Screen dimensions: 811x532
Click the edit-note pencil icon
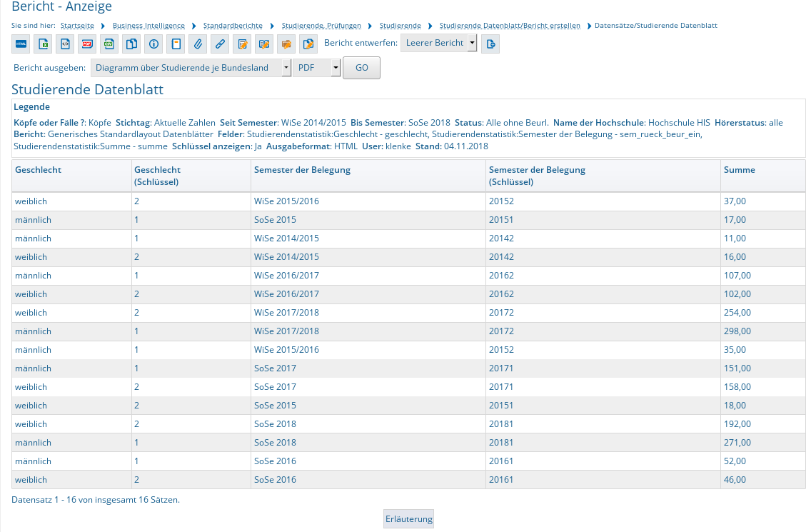point(242,44)
